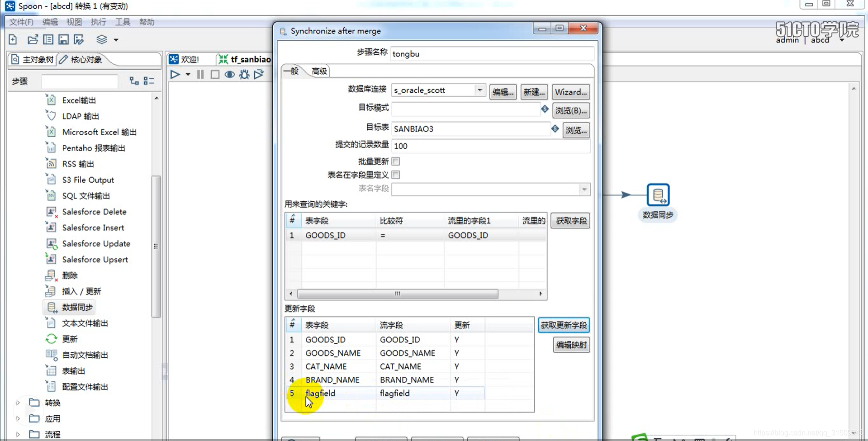
Task: Open the user abcd dropdown arrow
Action: [842, 40]
